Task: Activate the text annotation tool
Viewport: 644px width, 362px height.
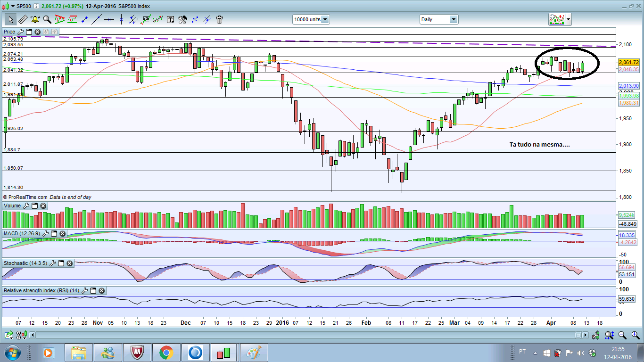Action: coord(170,19)
